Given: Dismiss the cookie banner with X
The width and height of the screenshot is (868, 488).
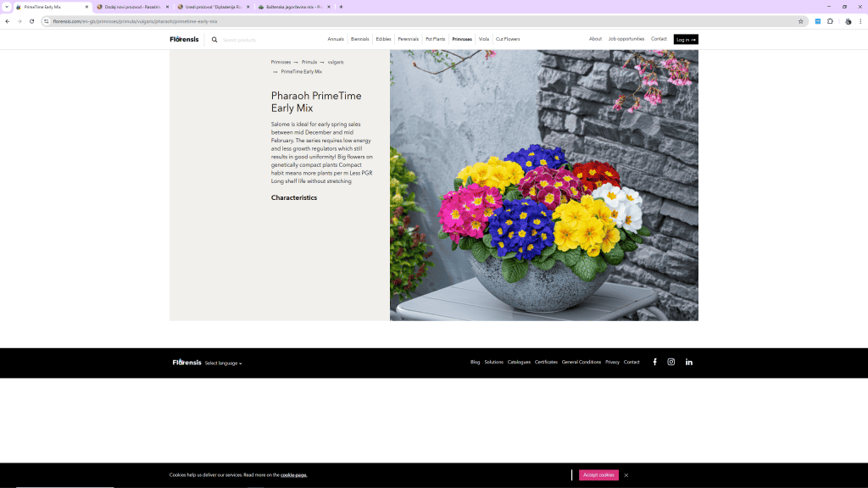Looking at the screenshot, I should 626,475.
